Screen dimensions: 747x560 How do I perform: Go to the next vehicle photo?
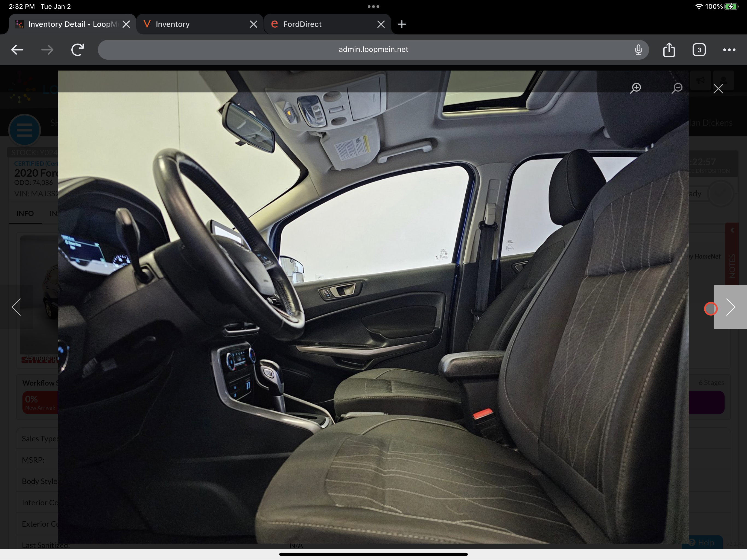[730, 307]
